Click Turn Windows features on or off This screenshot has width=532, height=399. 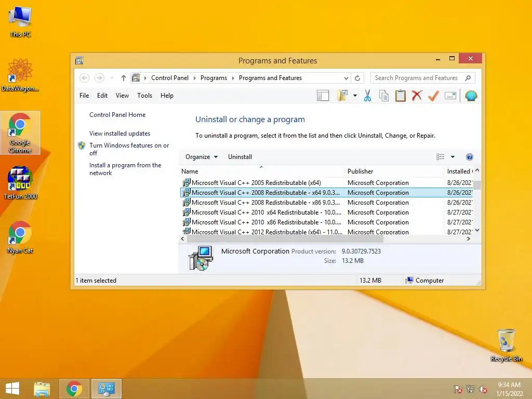[129, 149]
